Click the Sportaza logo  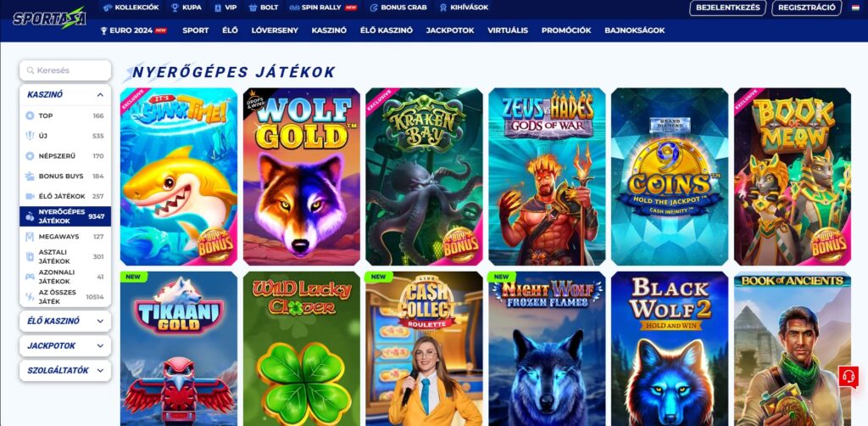click(x=49, y=18)
